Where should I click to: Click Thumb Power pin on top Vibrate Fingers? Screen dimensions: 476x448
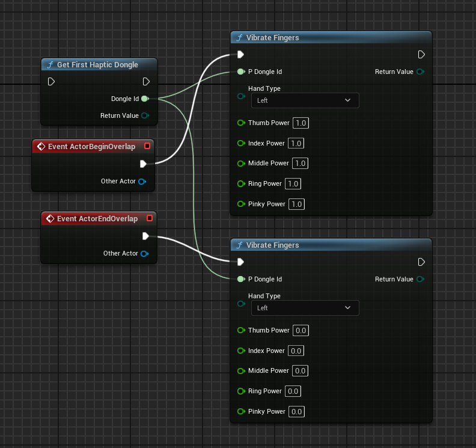pyautogui.click(x=241, y=123)
